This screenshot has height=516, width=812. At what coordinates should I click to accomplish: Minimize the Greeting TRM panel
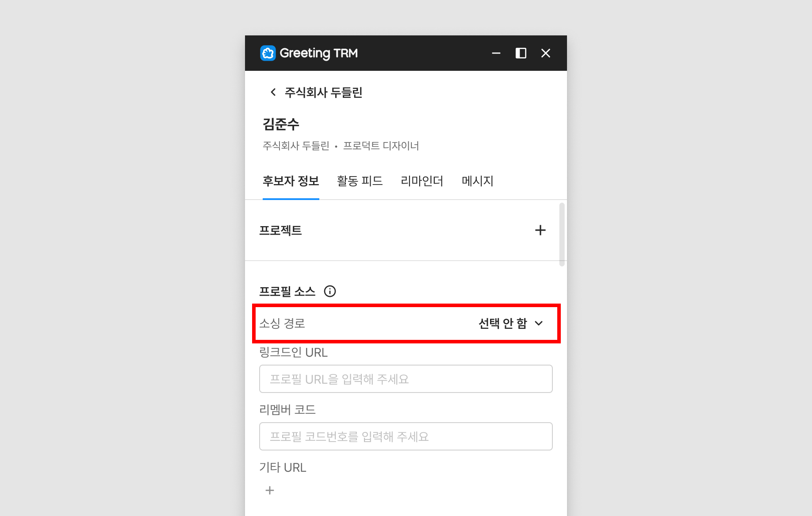[x=496, y=53]
